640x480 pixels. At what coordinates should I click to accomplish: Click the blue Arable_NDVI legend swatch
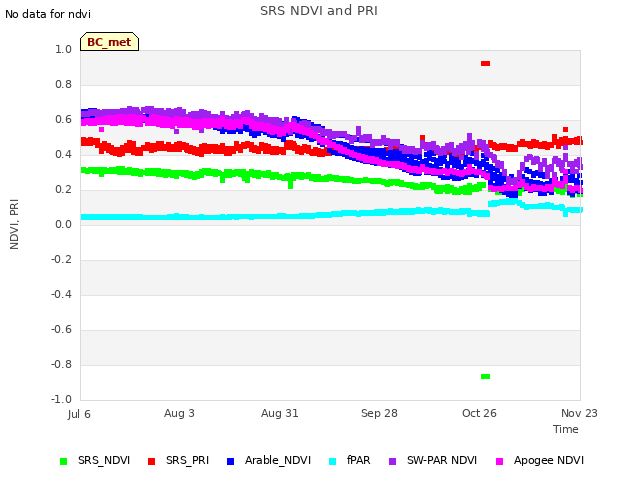coord(230,461)
